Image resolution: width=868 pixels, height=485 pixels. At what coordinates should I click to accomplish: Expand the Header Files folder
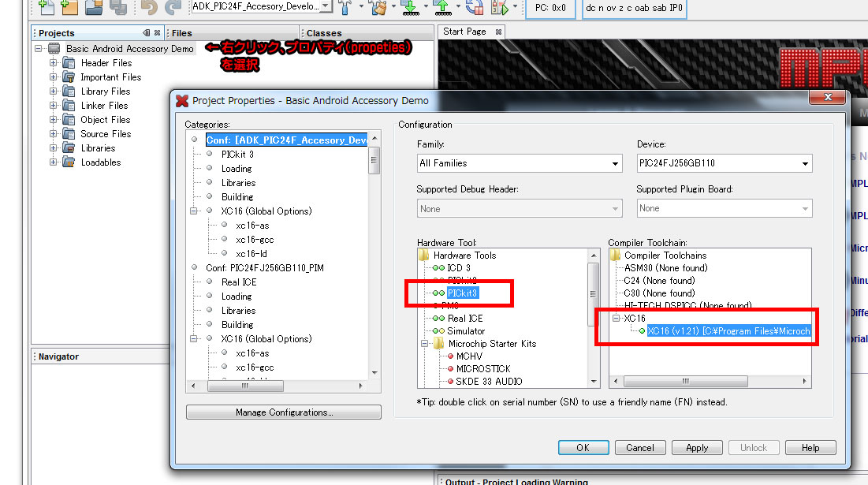54,63
